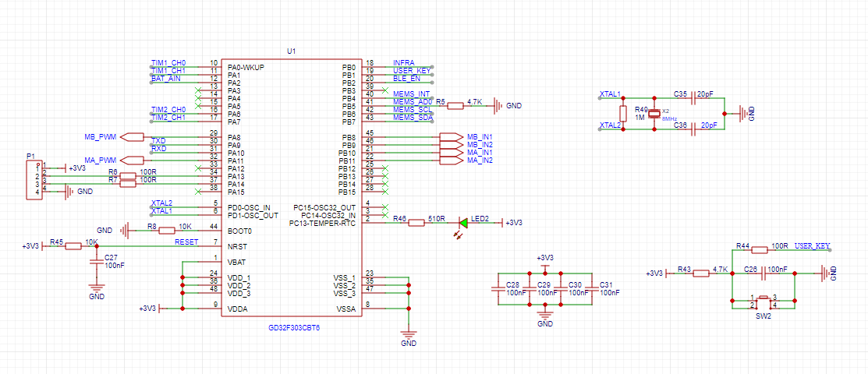Click the BLE_EN net label

[x=406, y=79]
